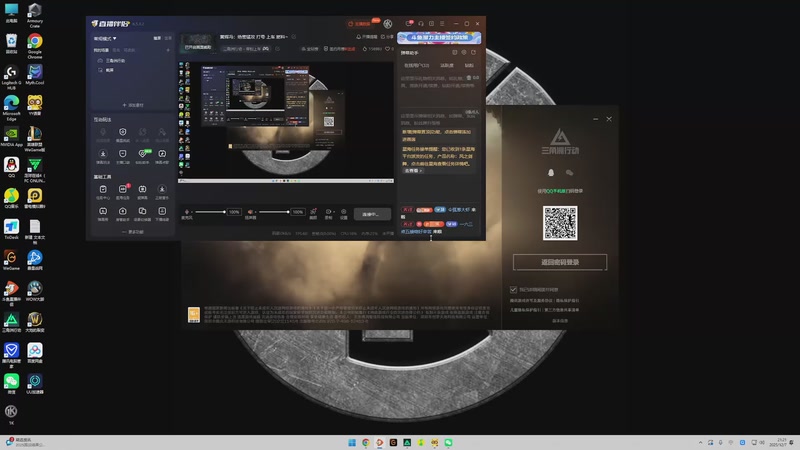This screenshot has width=800, height=450.
Task: Click 开播提醒 bell reminder
Action: coord(367,37)
